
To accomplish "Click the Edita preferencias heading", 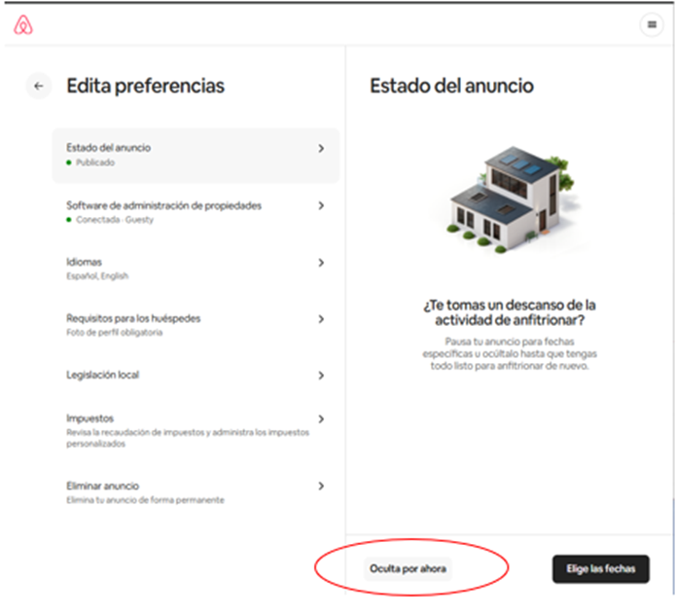I will pos(145,86).
